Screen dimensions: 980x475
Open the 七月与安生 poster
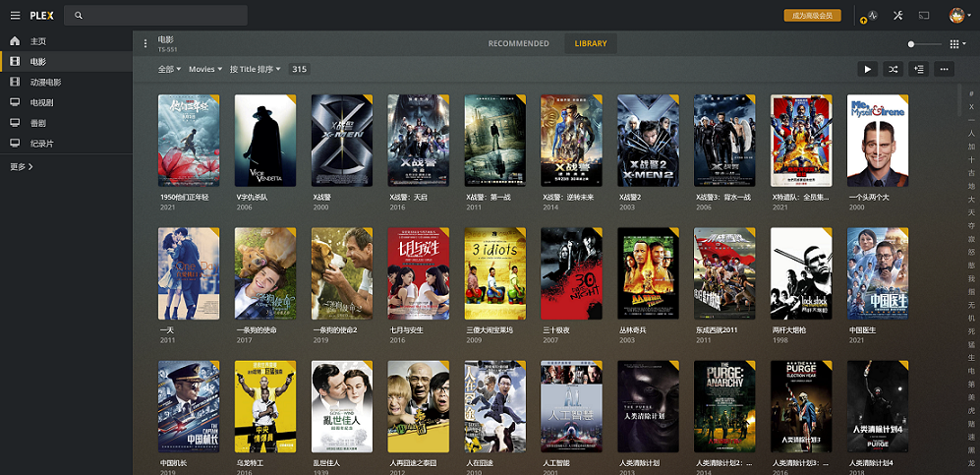tap(418, 273)
